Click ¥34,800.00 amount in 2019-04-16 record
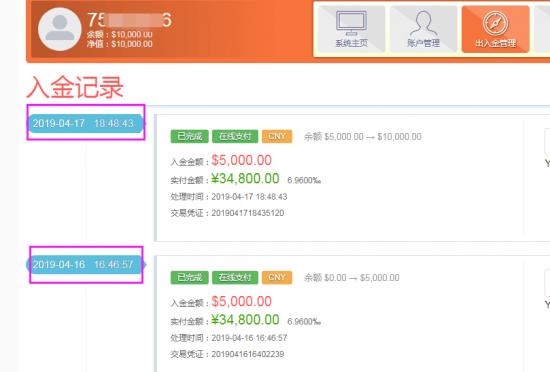The height and width of the screenshot is (372, 550). pyautogui.click(x=245, y=320)
